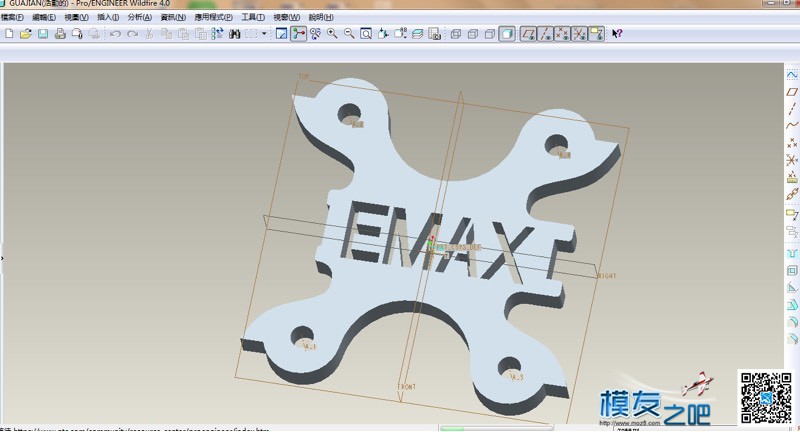This screenshot has width=800, height=432.
Task: Click the chain-link icon in right toolbar
Action: pos(792,194)
